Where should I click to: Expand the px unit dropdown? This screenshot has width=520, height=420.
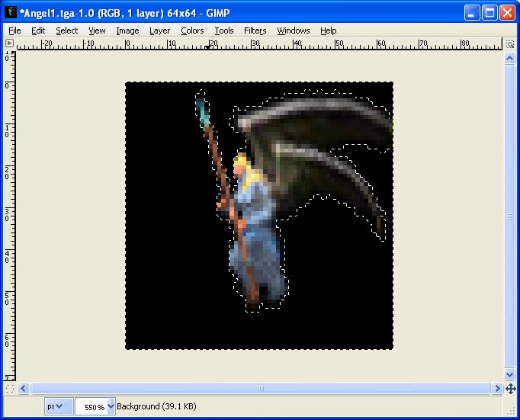[59, 406]
